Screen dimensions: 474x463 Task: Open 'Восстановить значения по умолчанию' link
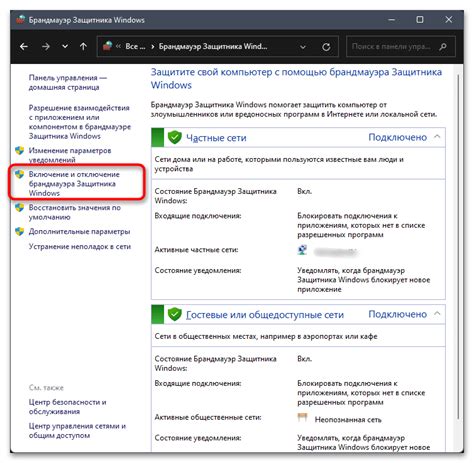click(x=75, y=212)
